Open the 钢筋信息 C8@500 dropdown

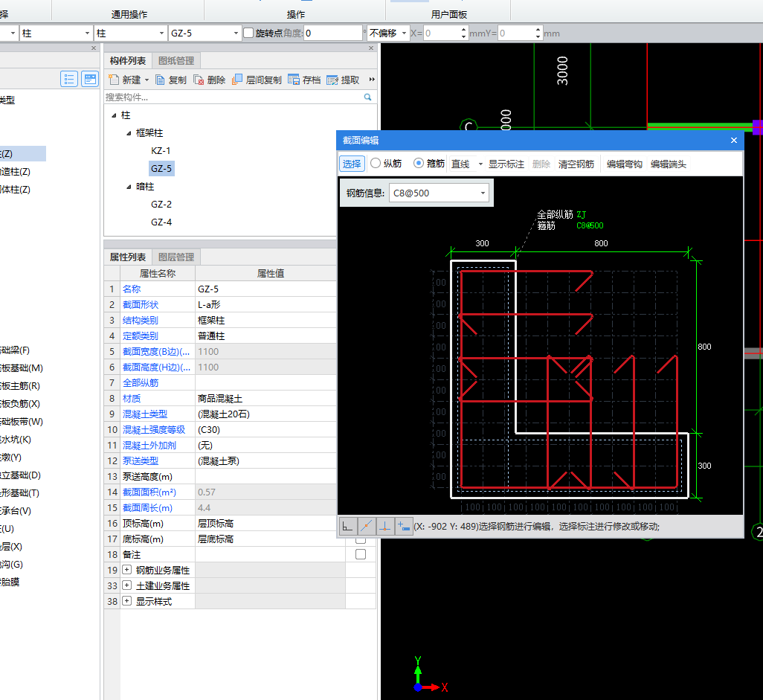482,193
